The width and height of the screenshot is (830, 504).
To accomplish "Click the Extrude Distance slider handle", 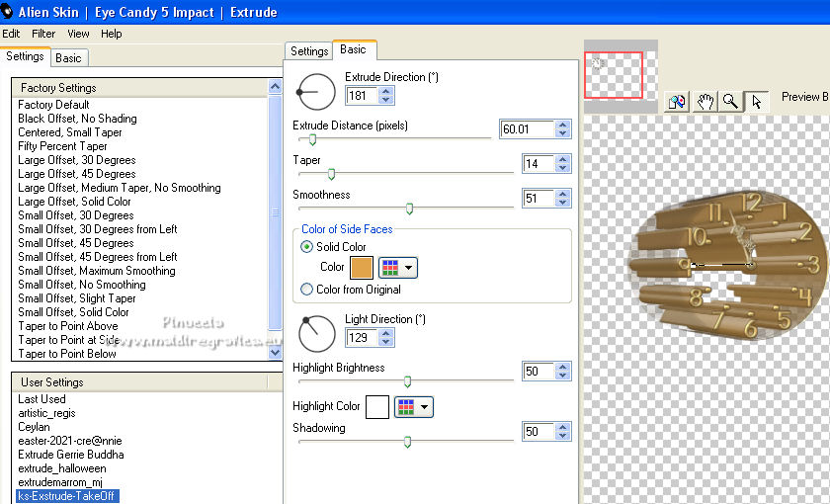I will [x=312, y=139].
